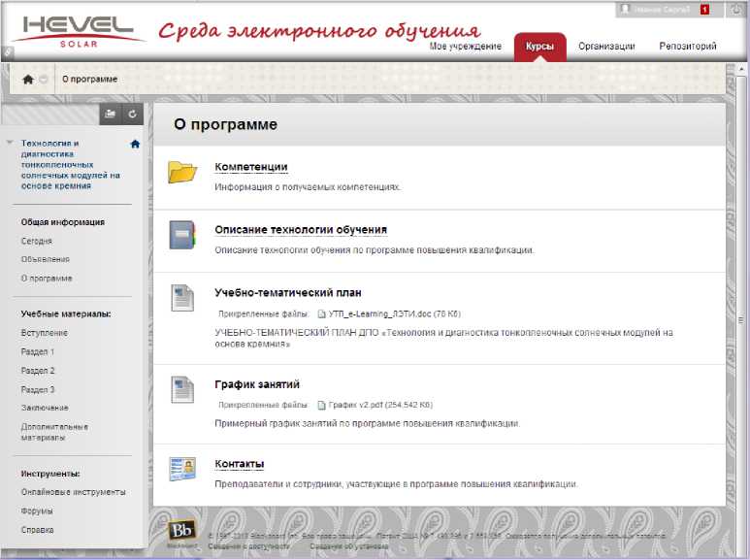This screenshot has height=560, width=750.
Task: Open Раздел 1 in course menu
Action: pyautogui.click(x=38, y=351)
